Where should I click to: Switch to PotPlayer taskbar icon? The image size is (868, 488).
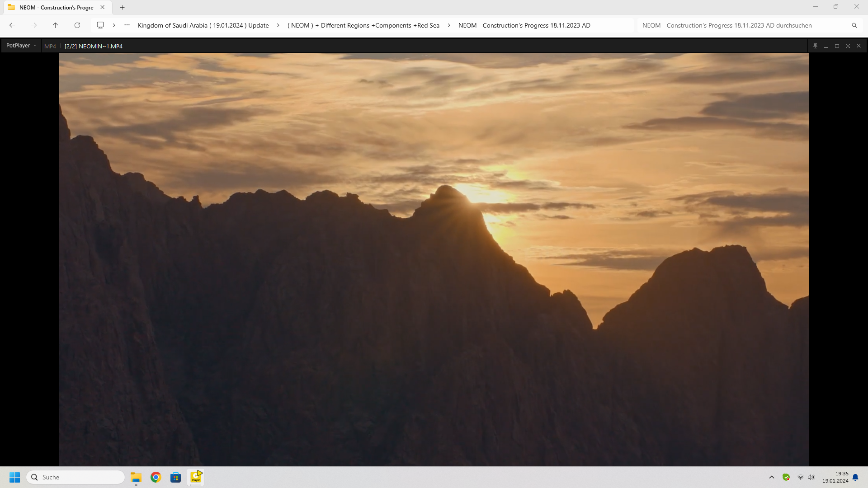pyautogui.click(x=196, y=477)
